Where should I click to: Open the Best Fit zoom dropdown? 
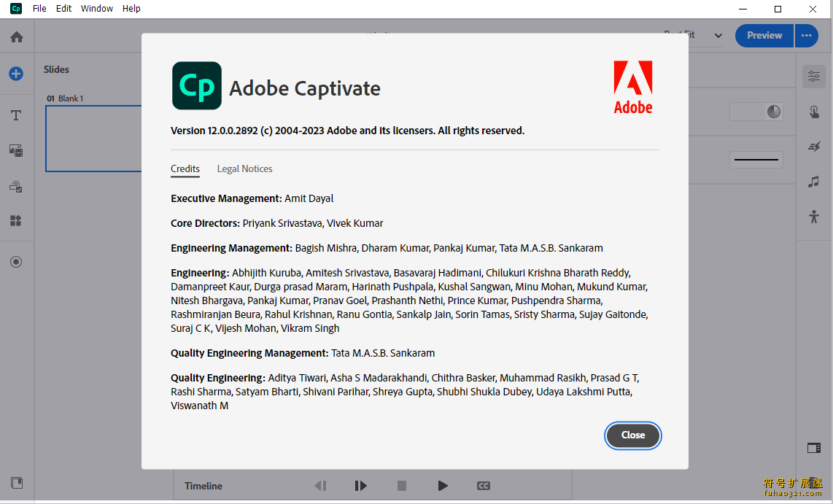689,35
